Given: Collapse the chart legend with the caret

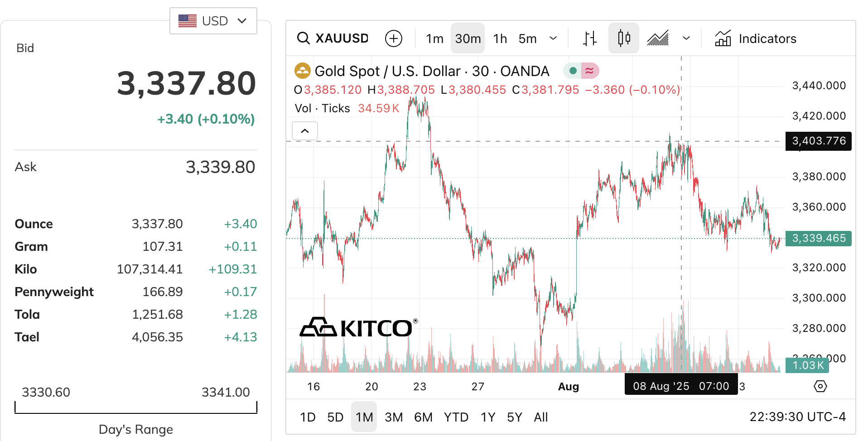Looking at the screenshot, I should click(305, 131).
